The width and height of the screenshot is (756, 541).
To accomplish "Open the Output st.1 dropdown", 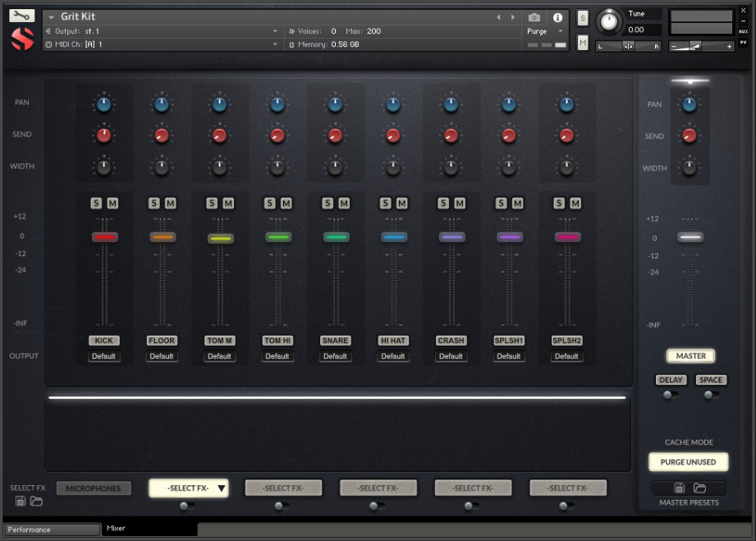I will [162, 31].
